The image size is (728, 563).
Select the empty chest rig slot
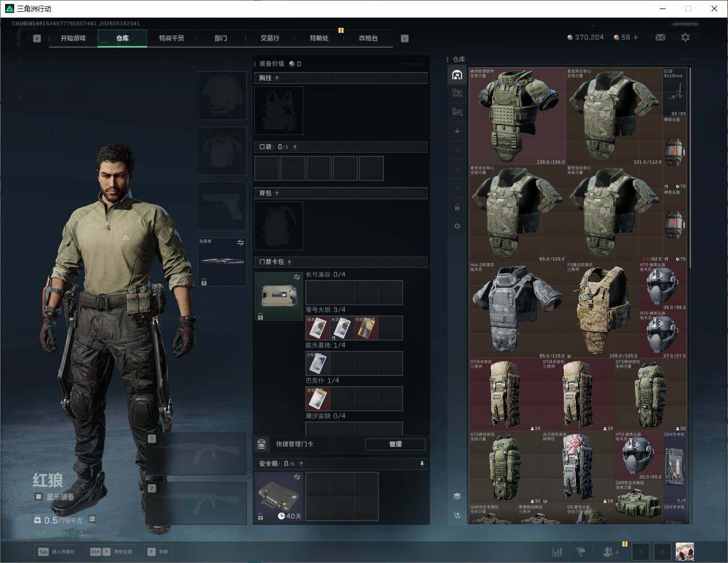coord(279,110)
